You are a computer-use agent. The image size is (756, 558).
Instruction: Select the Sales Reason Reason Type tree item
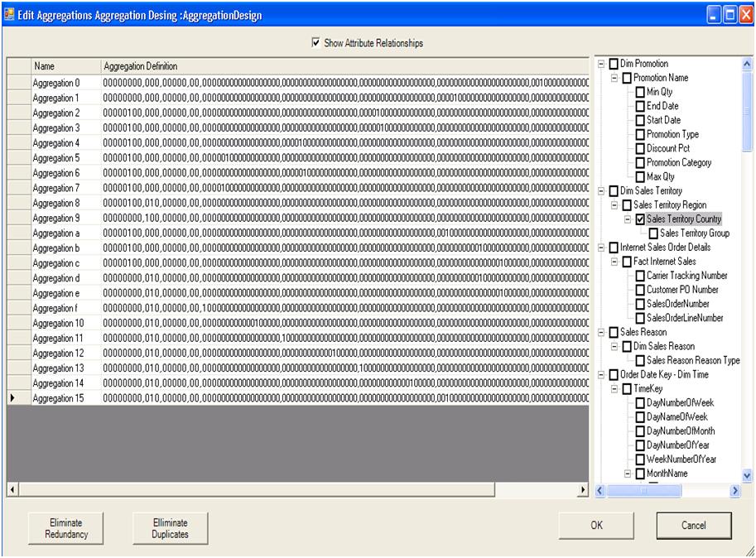[693, 361]
